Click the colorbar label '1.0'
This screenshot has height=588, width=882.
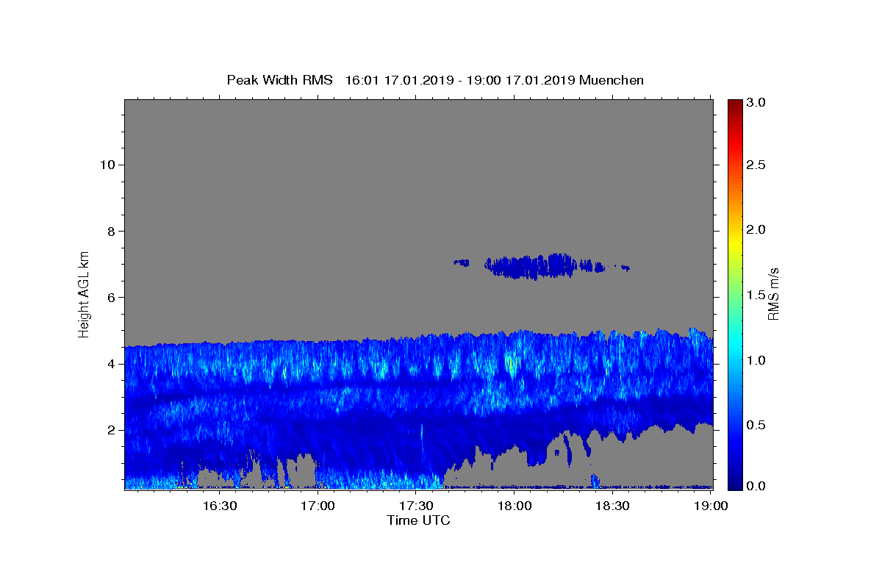pyautogui.click(x=756, y=360)
